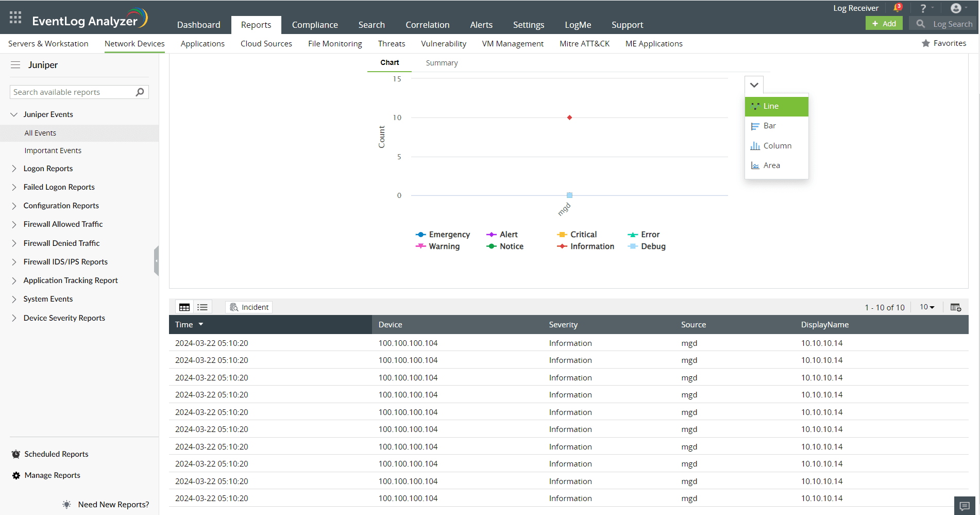Open Mitre ATT&CK reports
980x515 pixels.
(584, 44)
